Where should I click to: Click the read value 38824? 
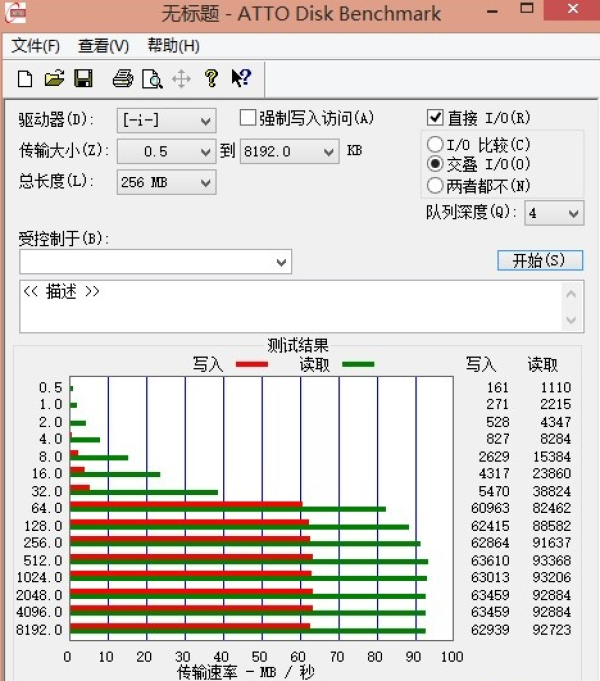click(x=552, y=491)
